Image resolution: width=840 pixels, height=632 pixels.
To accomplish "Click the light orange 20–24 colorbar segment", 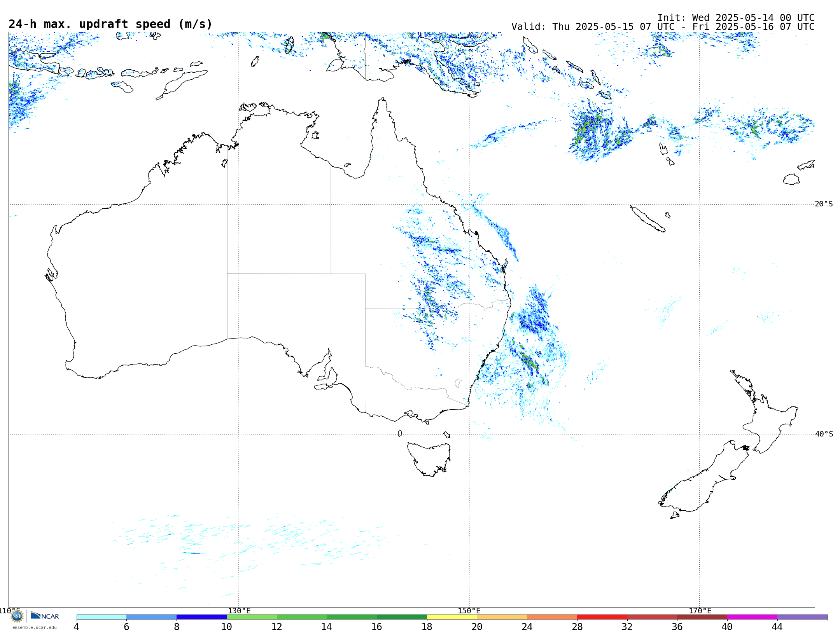I will click(502, 617).
